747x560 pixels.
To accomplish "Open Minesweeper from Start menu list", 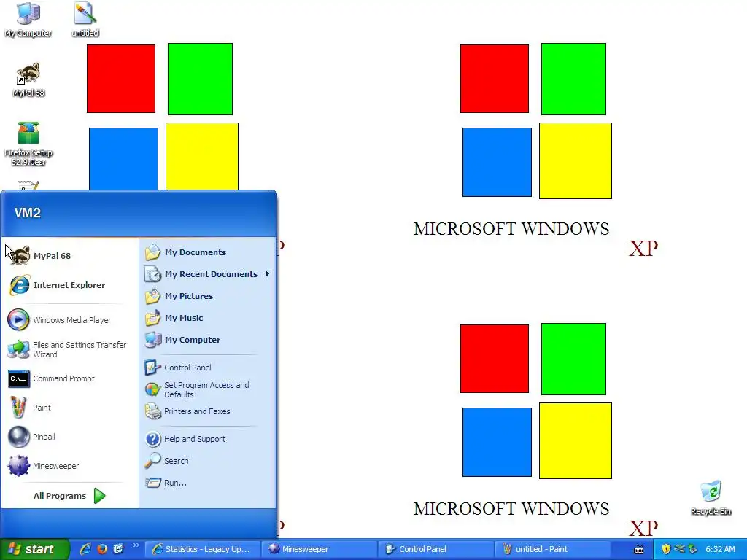I will [x=69, y=466].
